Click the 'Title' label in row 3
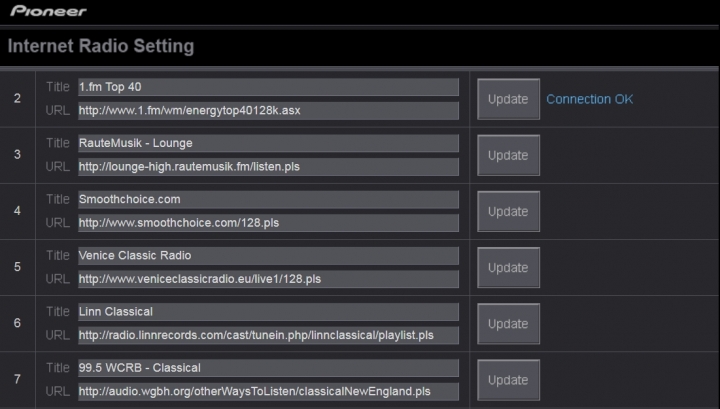Screen dimensions: 720x409 (58, 143)
